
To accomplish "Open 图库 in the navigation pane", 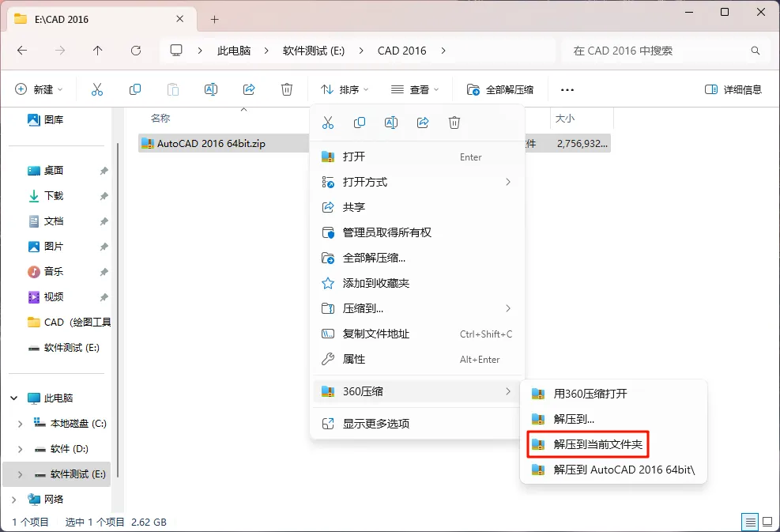I will 46,119.
